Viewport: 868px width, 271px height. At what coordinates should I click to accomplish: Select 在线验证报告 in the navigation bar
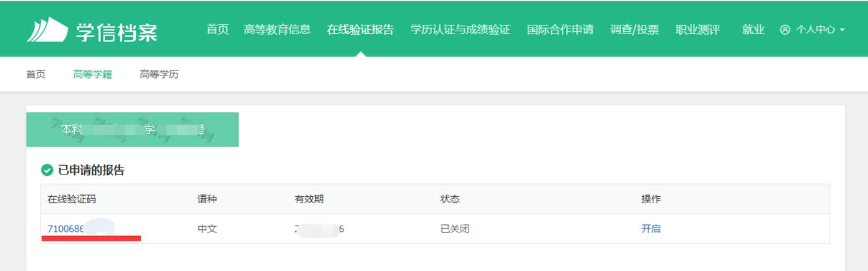coord(360,29)
